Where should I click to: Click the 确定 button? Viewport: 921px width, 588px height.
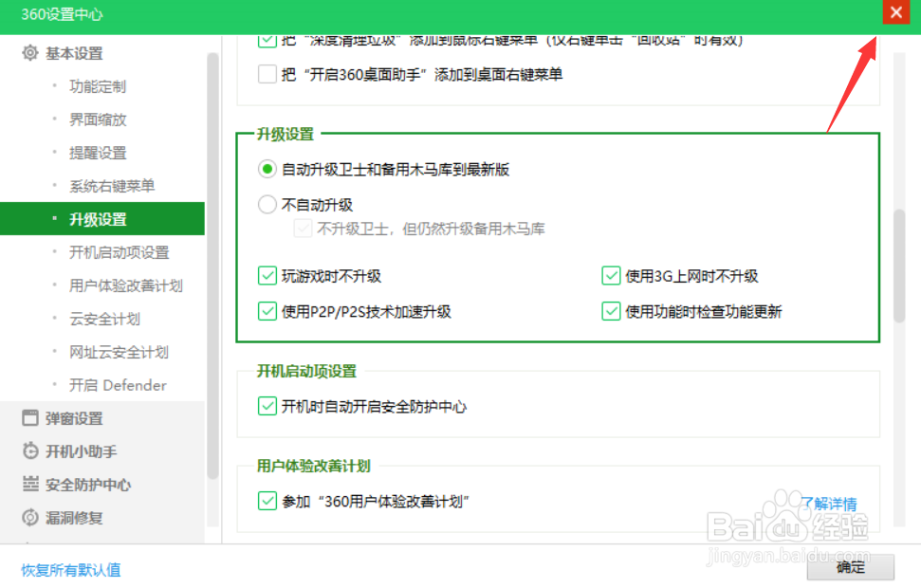(x=851, y=567)
